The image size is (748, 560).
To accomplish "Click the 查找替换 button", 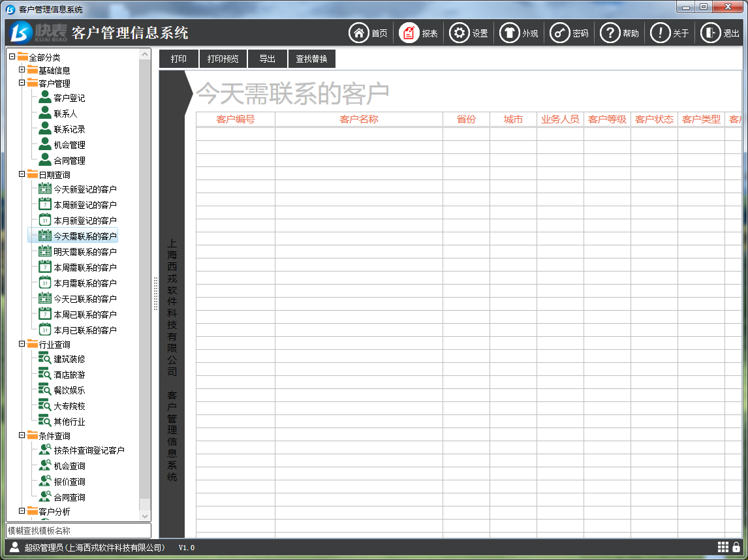I will (311, 59).
